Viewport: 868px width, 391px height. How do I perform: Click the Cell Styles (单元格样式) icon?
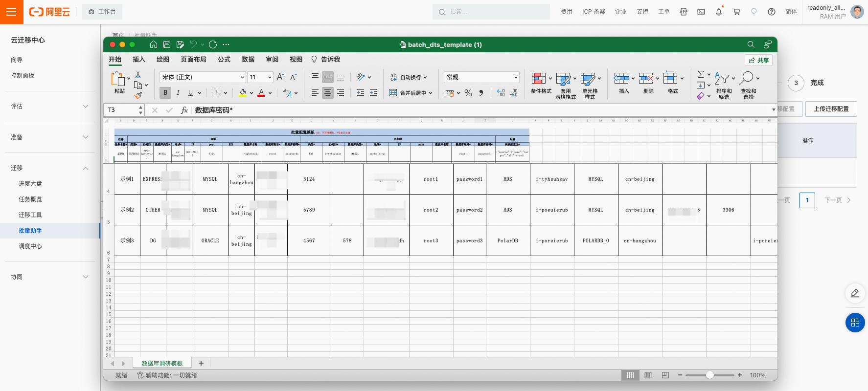pos(588,79)
